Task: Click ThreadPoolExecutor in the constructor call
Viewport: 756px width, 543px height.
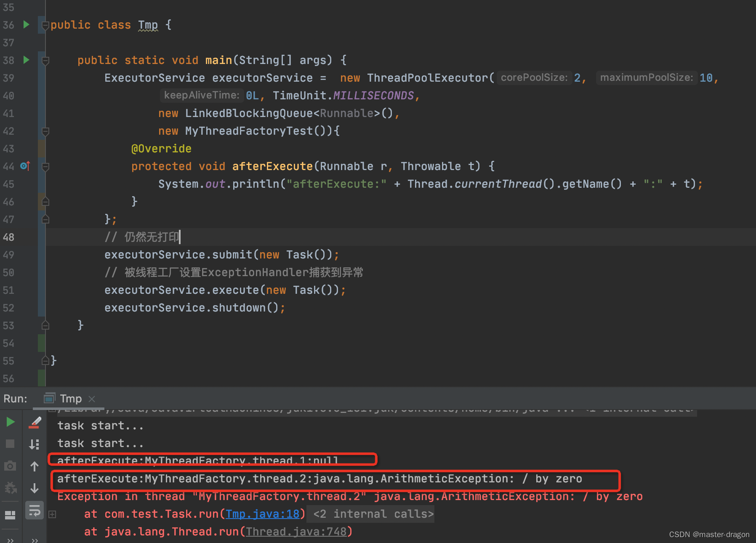Action: click(x=427, y=78)
